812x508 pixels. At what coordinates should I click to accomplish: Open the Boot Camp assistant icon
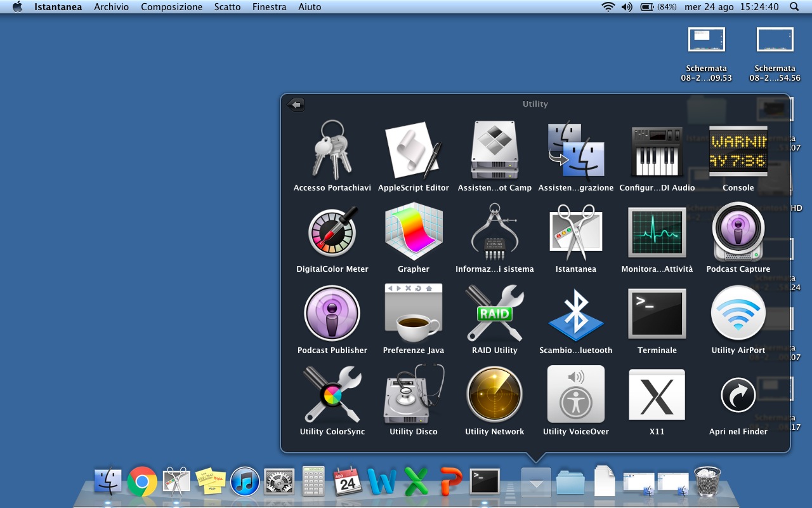(x=495, y=150)
